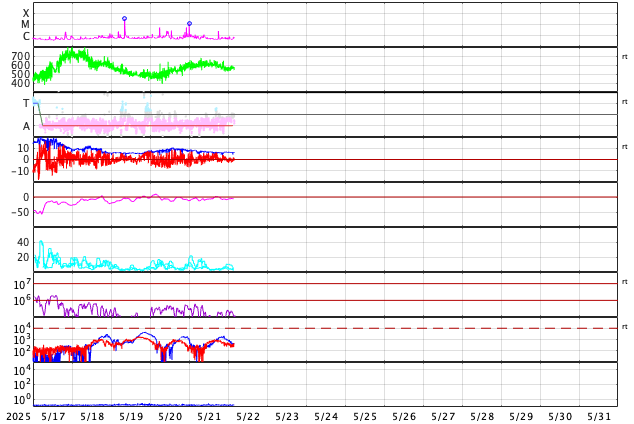634x424 pixels.
Task: Click the 5/22 date label
Action: pyautogui.click(x=248, y=417)
